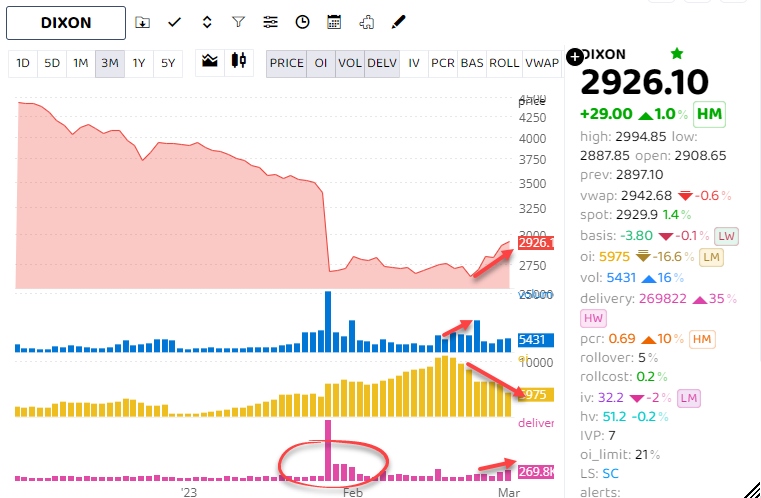Image resolution: width=761 pixels, height=498 pixels.
Task: Click the yellow 5975 OI axis label
Action: (536, 395)
